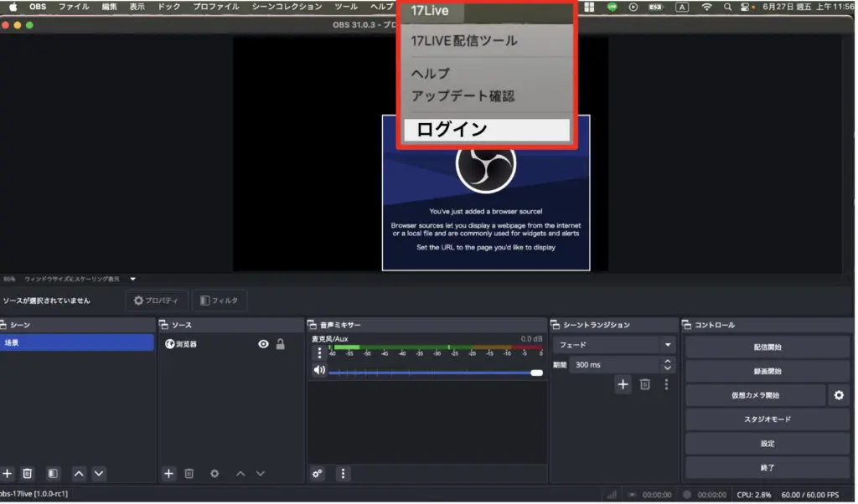Pop out the シーントランジション dock icon
Viewport: 858px width, 504px height.
click(556, 326)
